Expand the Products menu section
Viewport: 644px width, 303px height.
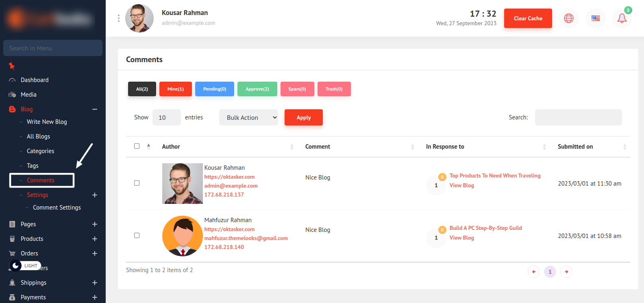click(x=95, y=239)
